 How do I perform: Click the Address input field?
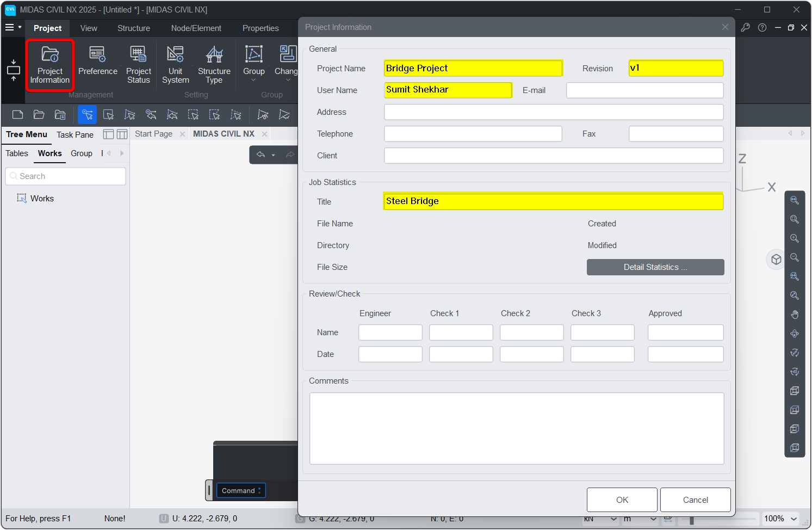[554, 112]
